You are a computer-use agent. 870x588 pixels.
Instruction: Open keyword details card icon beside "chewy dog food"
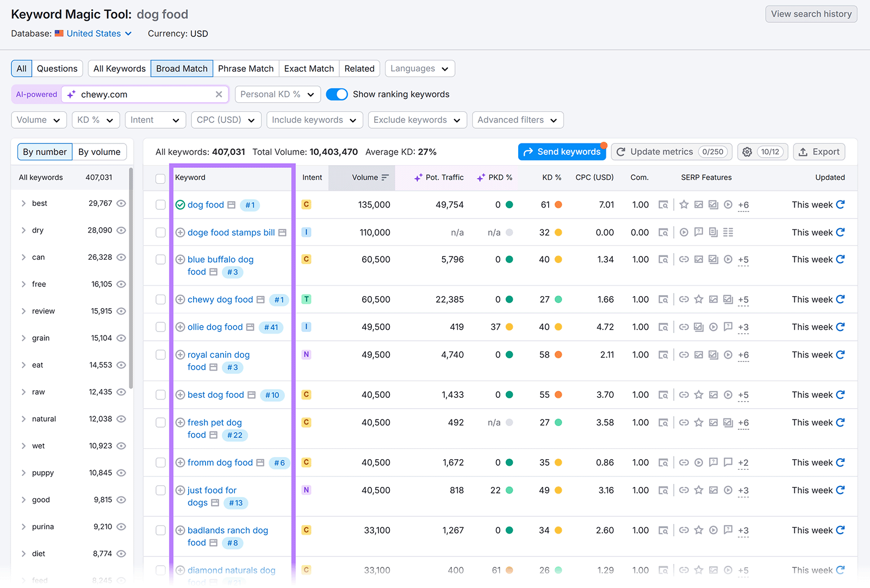(260, 299)
